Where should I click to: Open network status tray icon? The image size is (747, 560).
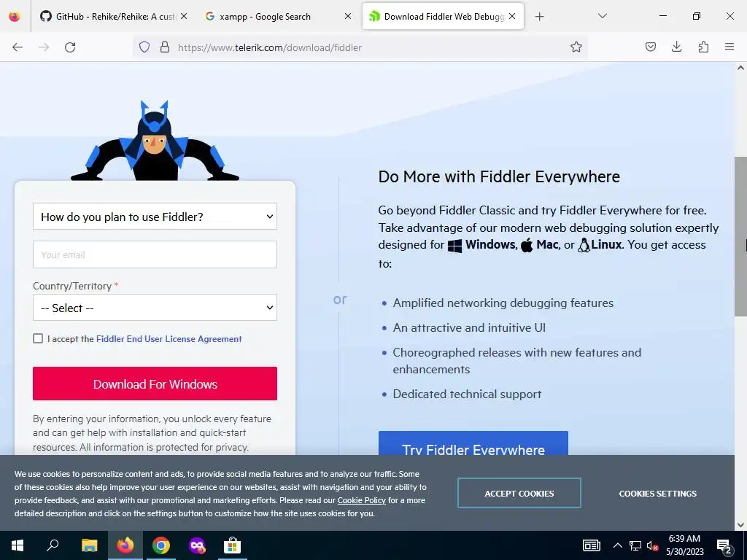click(x=635, y=545)
